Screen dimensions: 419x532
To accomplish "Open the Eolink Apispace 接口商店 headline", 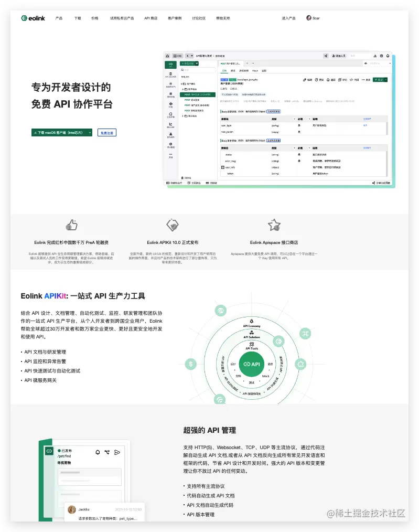I will click(274, 242).
